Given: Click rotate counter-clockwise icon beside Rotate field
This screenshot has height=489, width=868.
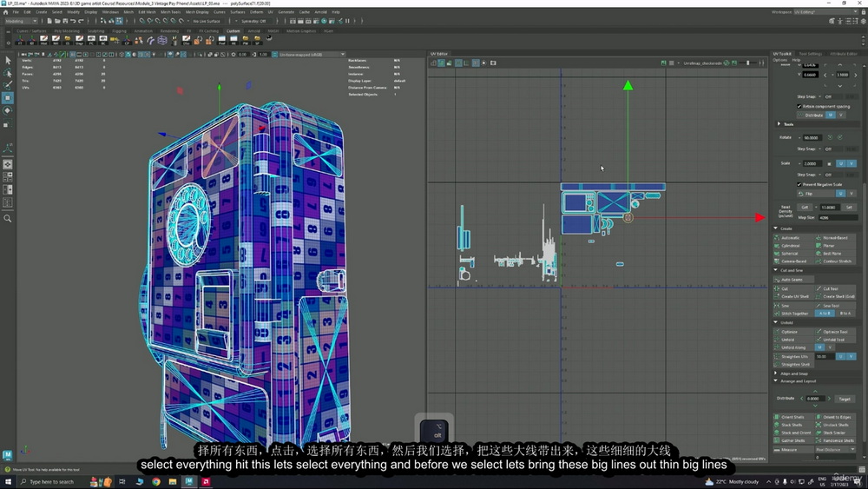Looking at the screenshot, I should coord(831,137).
